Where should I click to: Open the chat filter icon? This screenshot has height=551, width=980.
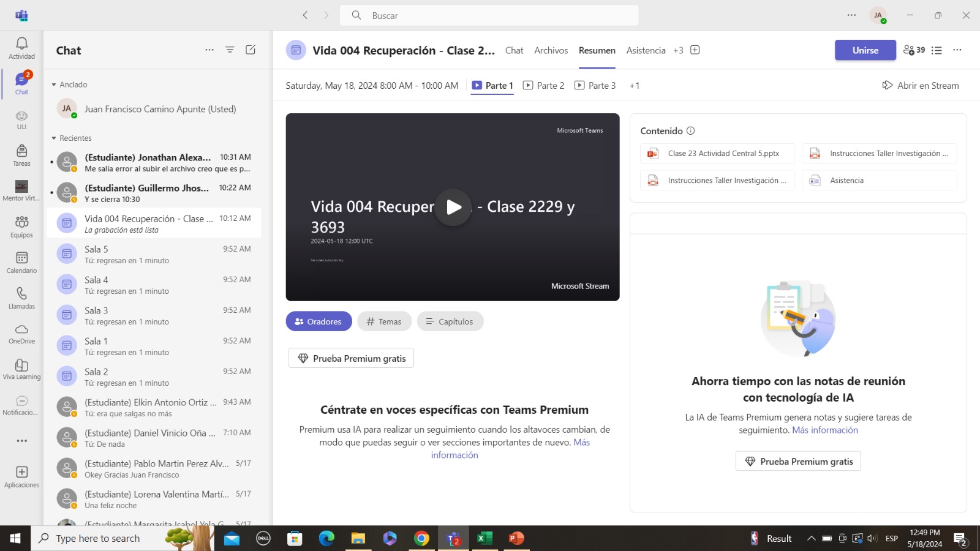click(x=230, y=50)
